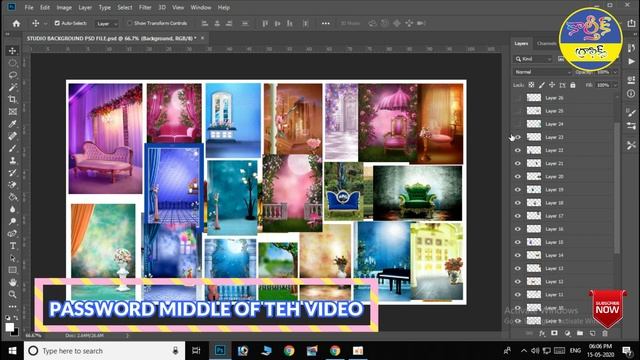
Task: Open Photoshop from taskbar
Action: coord(220,351)
